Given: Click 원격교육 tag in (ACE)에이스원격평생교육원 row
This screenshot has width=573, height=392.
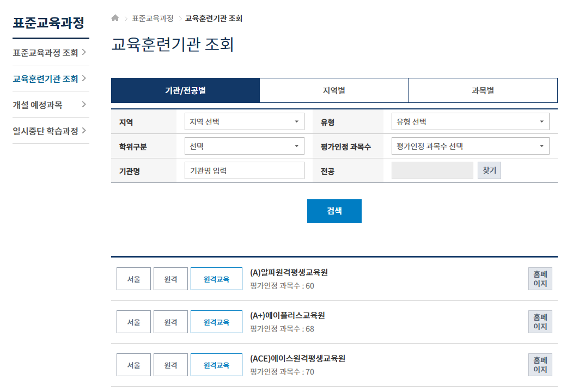Looking at the screenshot, I should point(216,365).
